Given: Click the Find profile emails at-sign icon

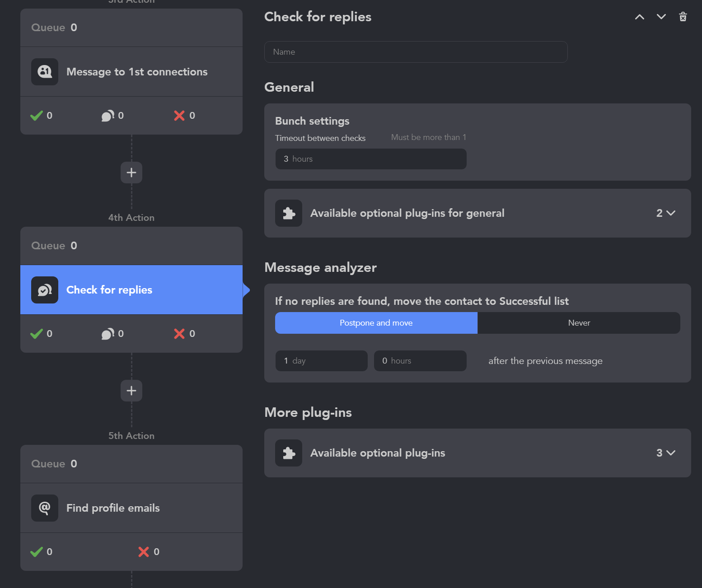Looking at the screenshot, I should pos(45,508).
